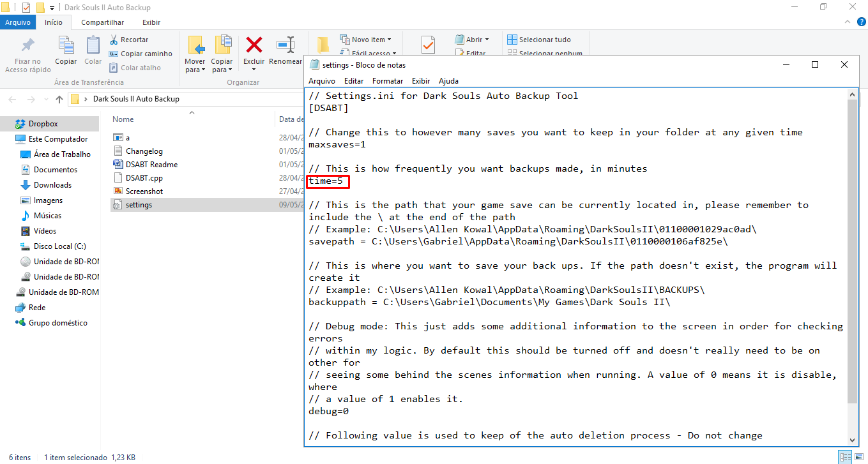Open Notepad Arquivo menu

pos(322,81)
